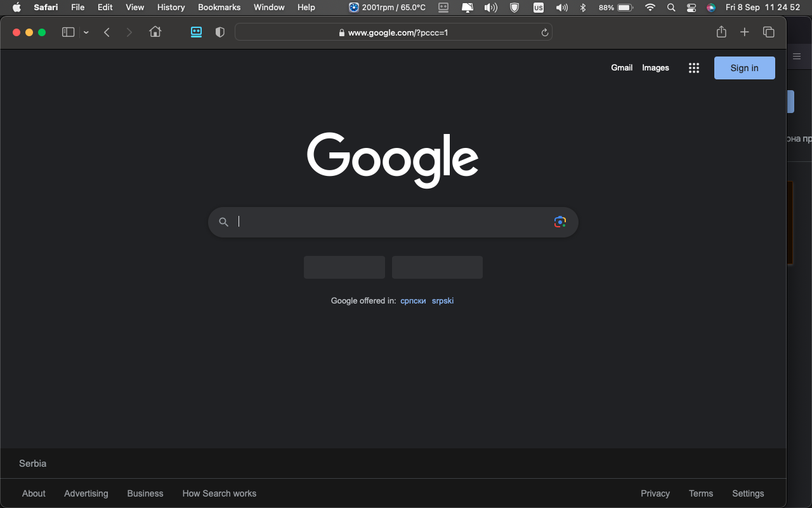
Task: Open the Apple menu
Action: pyautogui.click(x=16, y=8)
